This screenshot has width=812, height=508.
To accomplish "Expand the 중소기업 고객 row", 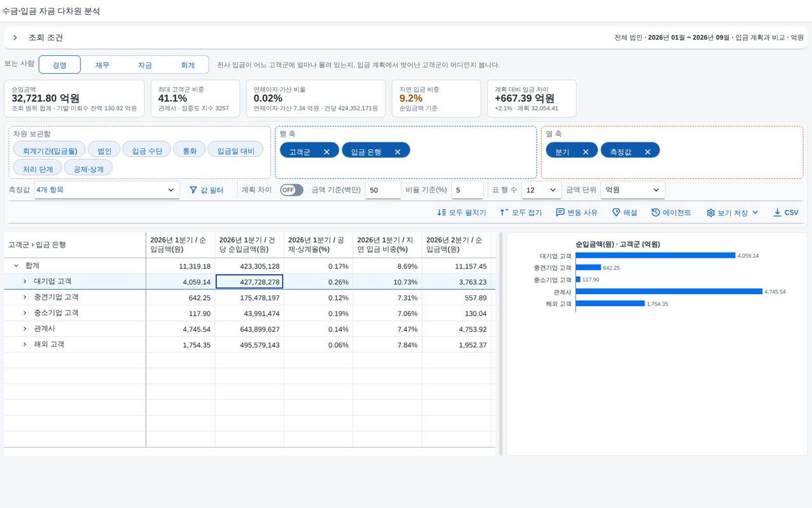I will pyautogui.click(x=25, y=313).
